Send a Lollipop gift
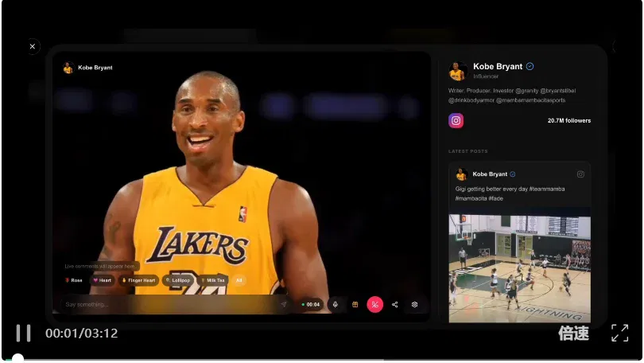 click(x=178, y=280)
